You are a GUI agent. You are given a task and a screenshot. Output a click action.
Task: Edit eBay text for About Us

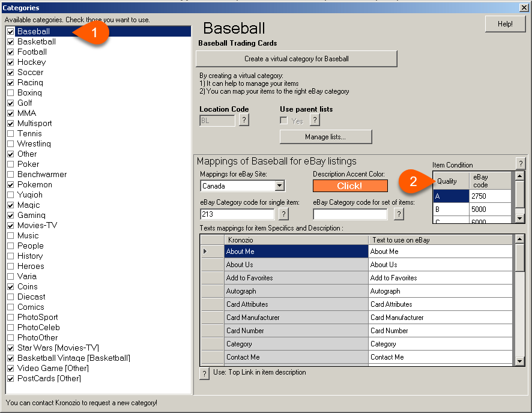tap(440, 265)
